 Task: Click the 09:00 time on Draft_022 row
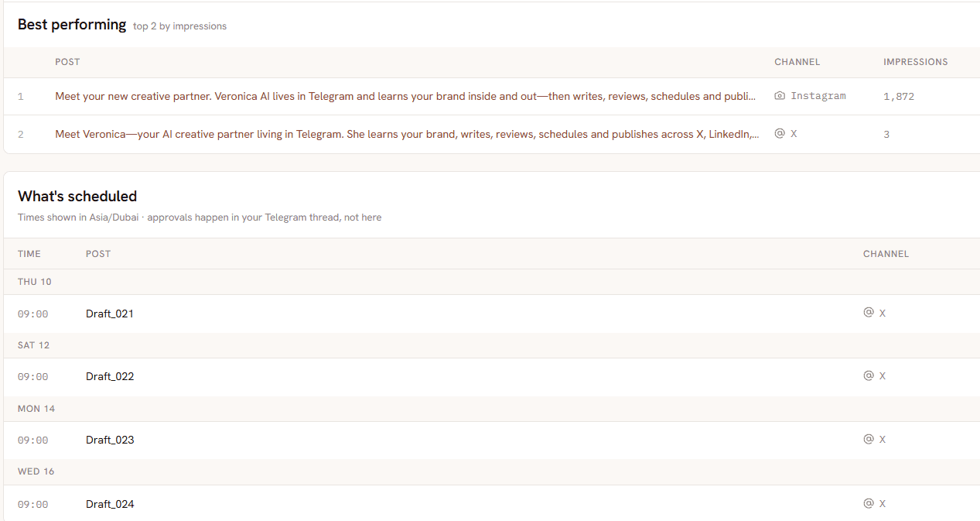[x=33, y=377]
